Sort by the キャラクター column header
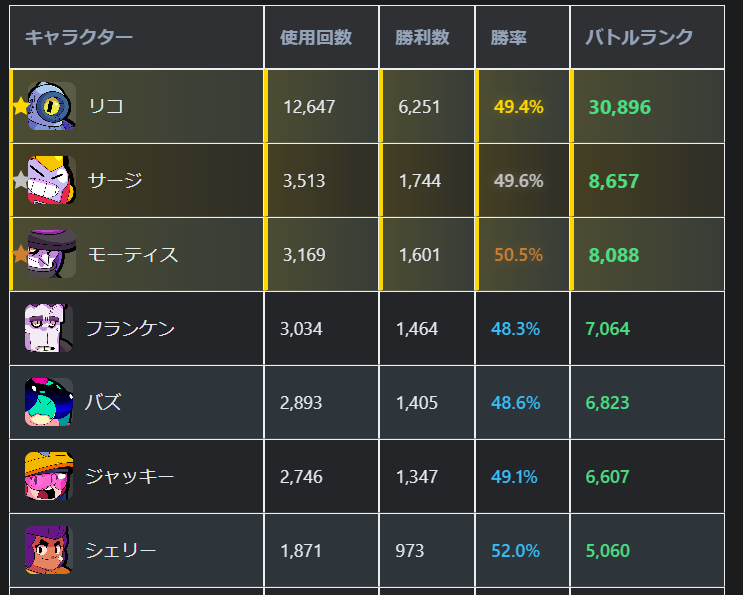Screen dimensions: 743x595 pyautogui.click(x=78, y=37)
